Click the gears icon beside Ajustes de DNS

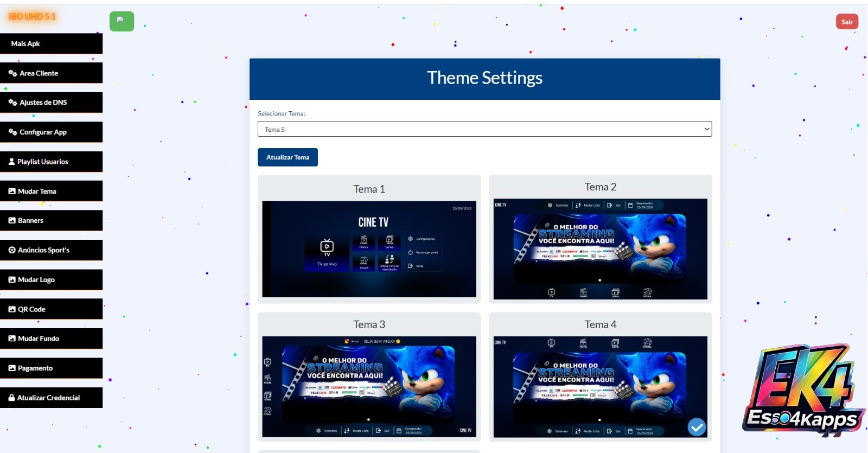12,103
